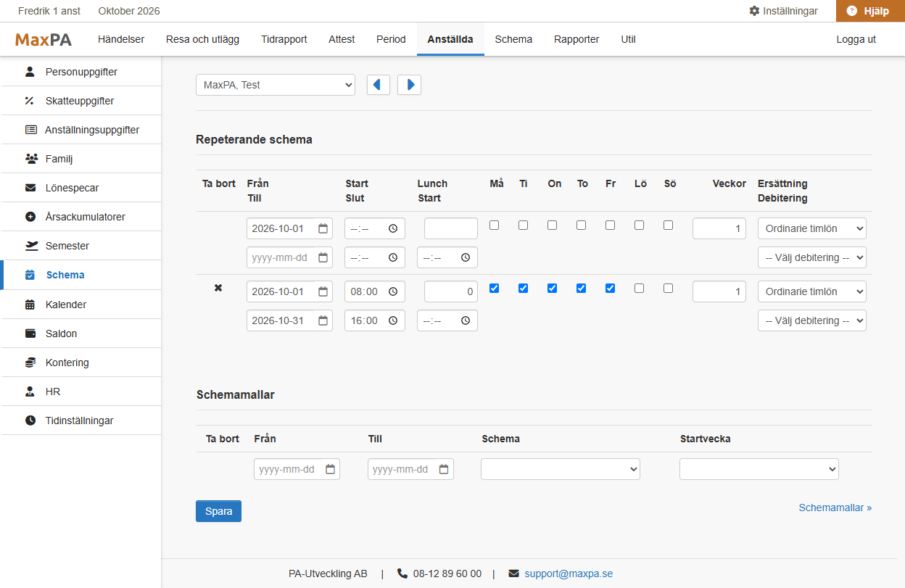Image resolution: width=905 pixels, height=588 pixels.
Task: Check Sö in the empty schedule row
Action: tap(669, 225)
